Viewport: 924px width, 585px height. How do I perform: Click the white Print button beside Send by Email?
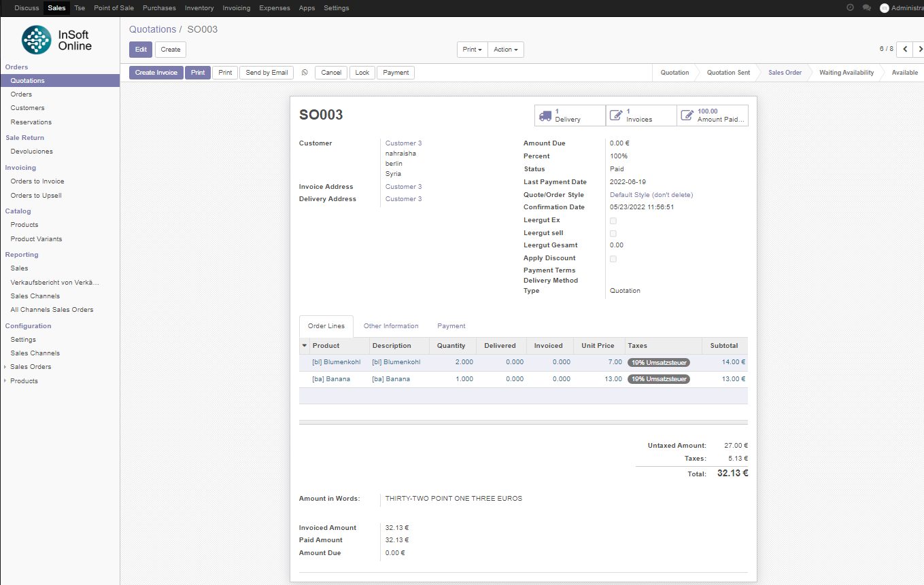pos(225,73)
